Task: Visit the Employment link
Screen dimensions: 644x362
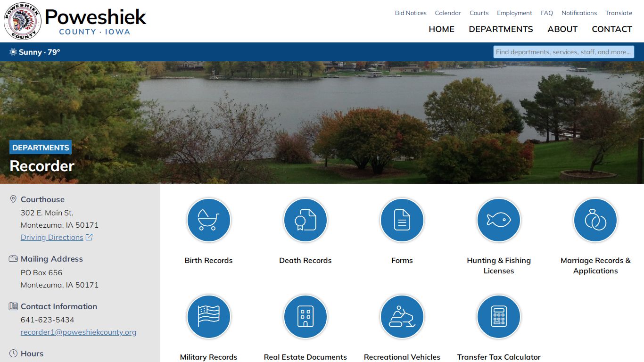Action: coord(514,13)
